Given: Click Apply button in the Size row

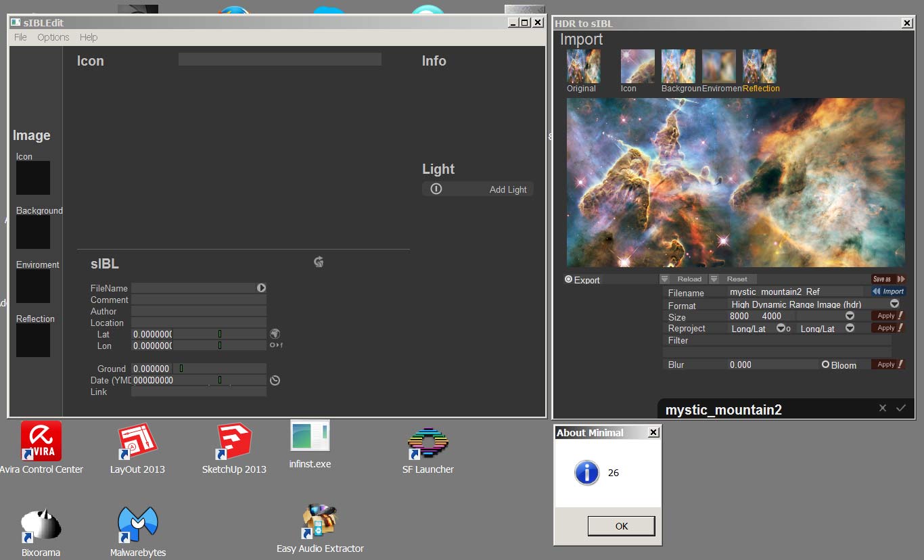Looking at the screenshot, I should [x=888, y=316].
